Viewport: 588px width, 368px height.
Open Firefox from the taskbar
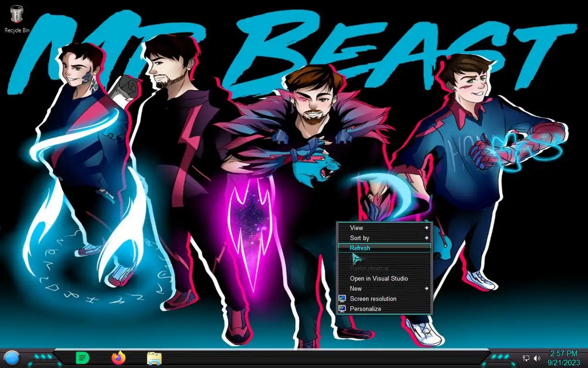(119, 358)
